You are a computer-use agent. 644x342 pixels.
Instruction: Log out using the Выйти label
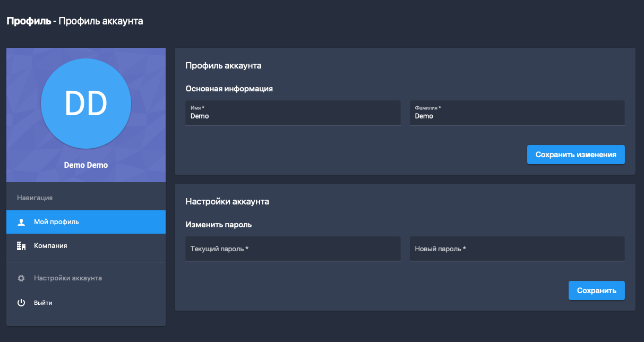click(43, 303)
